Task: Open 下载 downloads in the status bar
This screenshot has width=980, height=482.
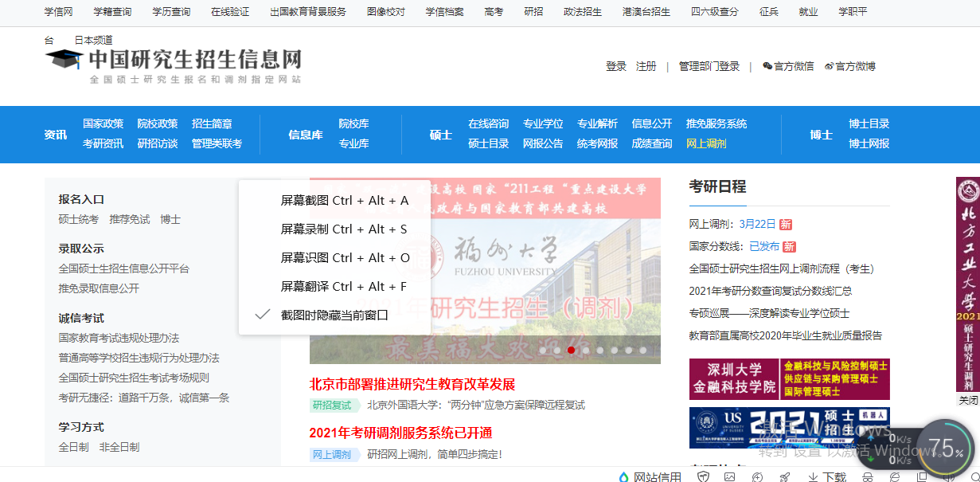Action: point(826,476)
